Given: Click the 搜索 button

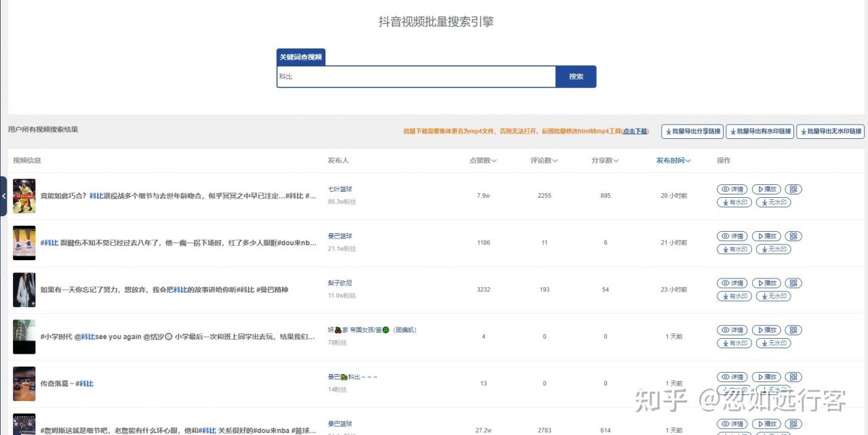Looking at the screenshot, I should 576,77.
